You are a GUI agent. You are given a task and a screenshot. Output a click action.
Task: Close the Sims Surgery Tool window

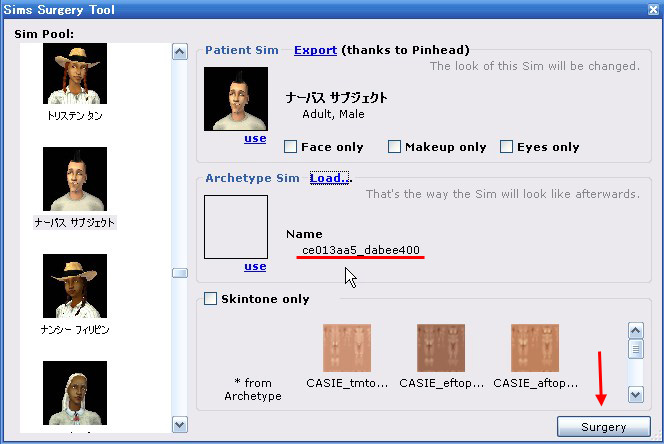[x=653, y=9]
